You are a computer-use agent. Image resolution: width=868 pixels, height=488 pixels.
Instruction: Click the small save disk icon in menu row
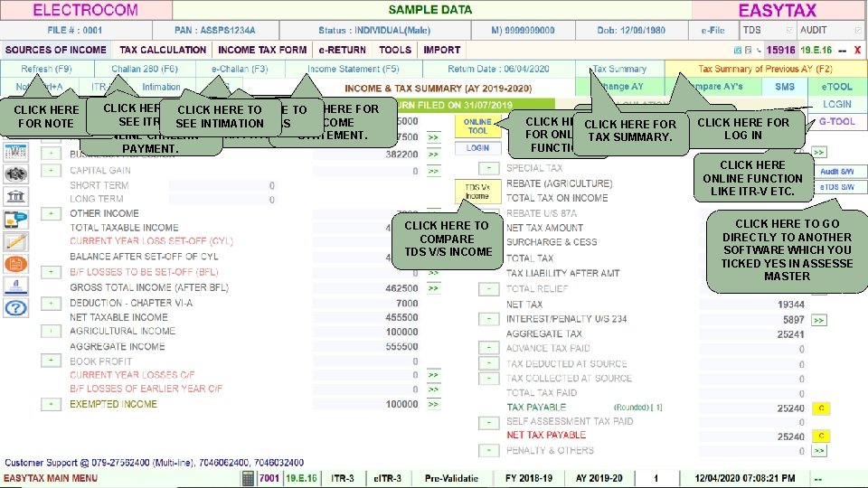coord(749,50)
